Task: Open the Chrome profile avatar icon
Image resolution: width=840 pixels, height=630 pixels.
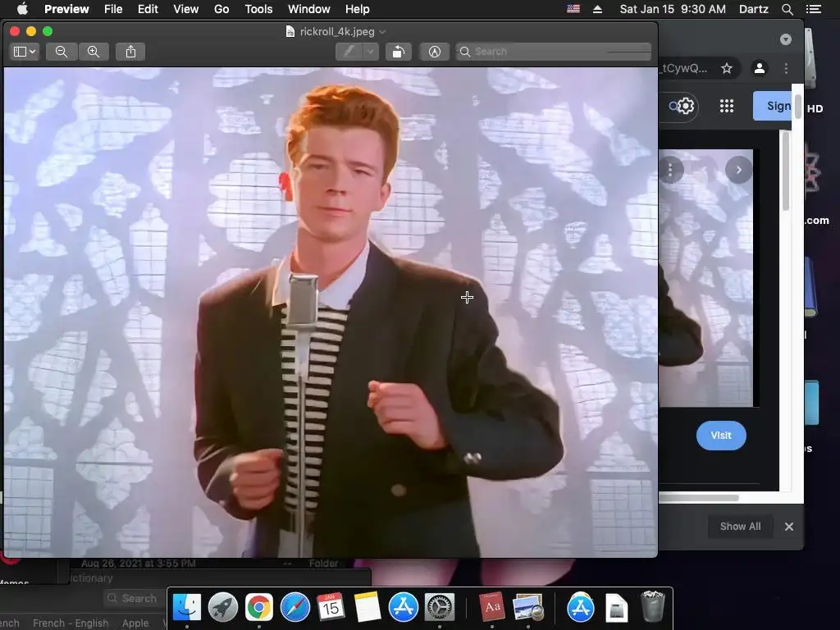Action: [760, 69]
